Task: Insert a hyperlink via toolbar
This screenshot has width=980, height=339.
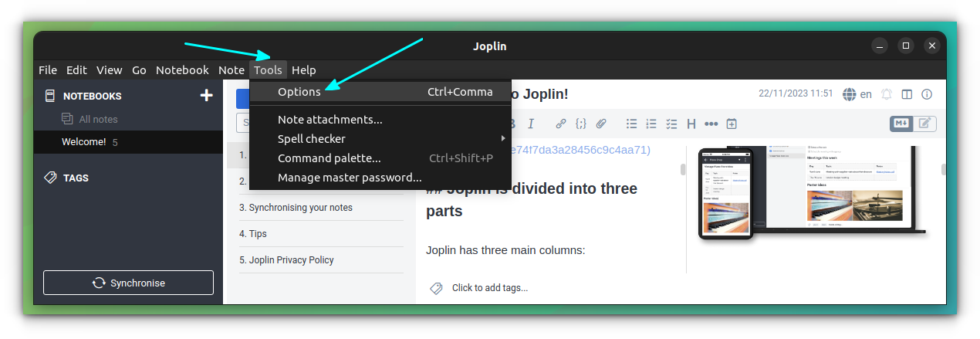Action: click(x=561, y=124)
